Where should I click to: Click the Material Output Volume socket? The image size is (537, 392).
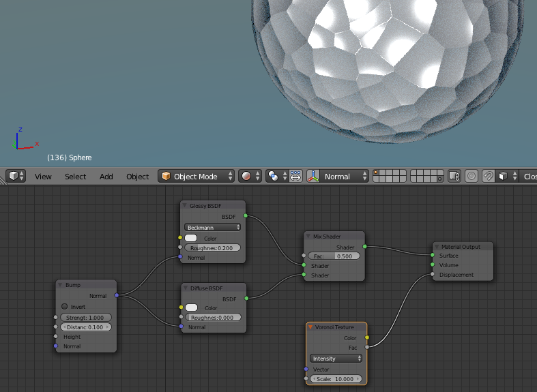[433, 265]
